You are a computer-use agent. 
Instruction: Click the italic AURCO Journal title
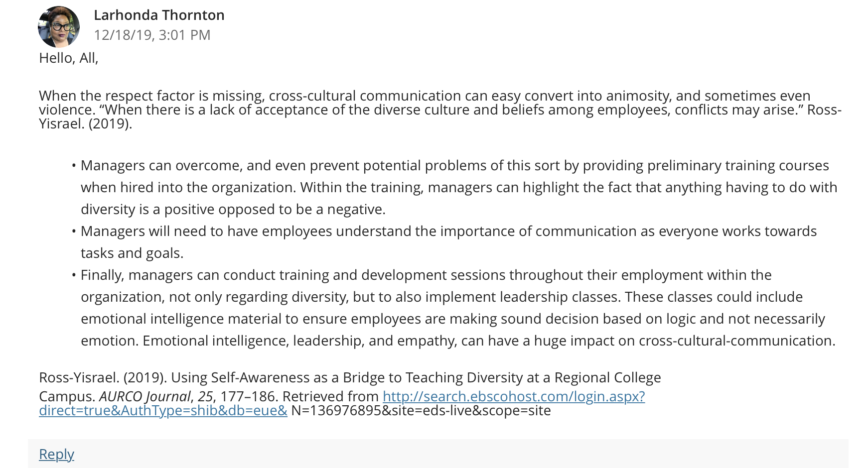(145, 396)
